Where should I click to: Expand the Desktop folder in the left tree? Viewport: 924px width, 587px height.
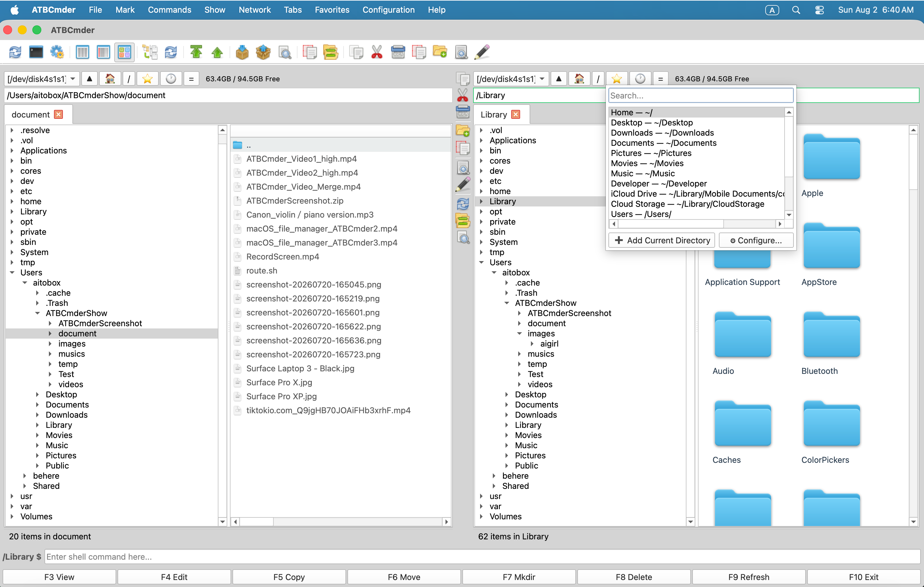(37, 394)
